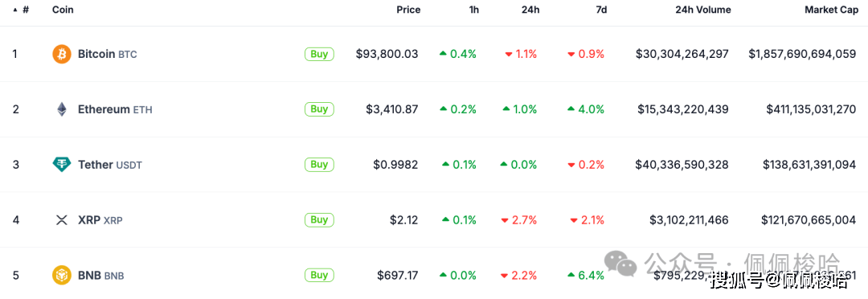Click the Tether USDT logo icon
Screen dimensions: 868x299
[x=62, y=165]
